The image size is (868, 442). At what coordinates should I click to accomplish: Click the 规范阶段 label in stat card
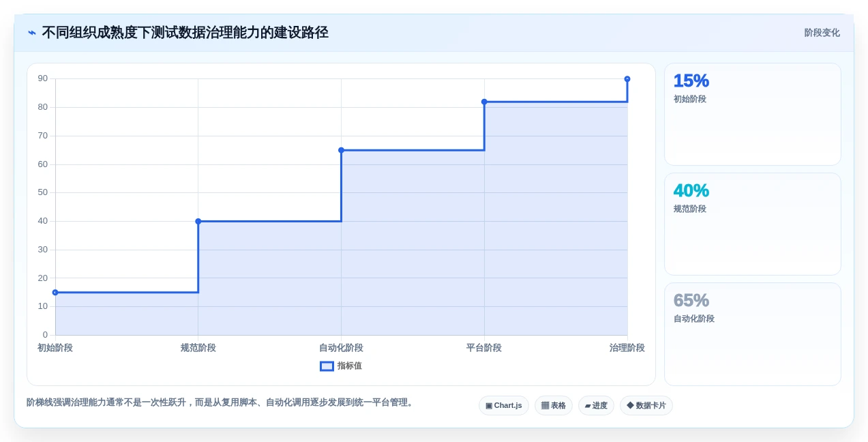point(690,209)
